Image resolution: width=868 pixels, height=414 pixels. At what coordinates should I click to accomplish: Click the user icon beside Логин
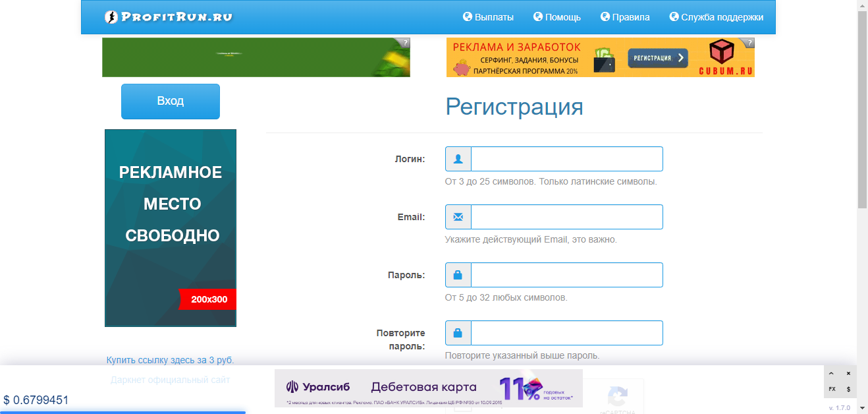tap(458, 159)
